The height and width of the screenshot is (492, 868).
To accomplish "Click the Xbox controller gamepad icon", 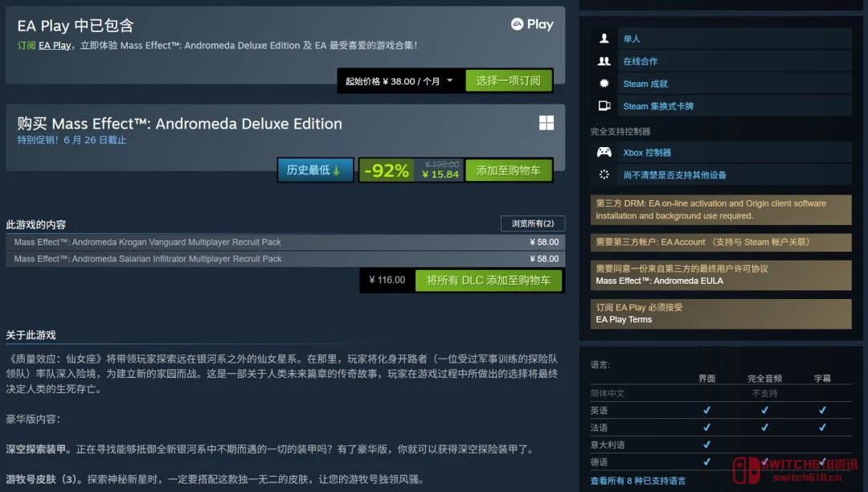I will click(x=604, y=152).
